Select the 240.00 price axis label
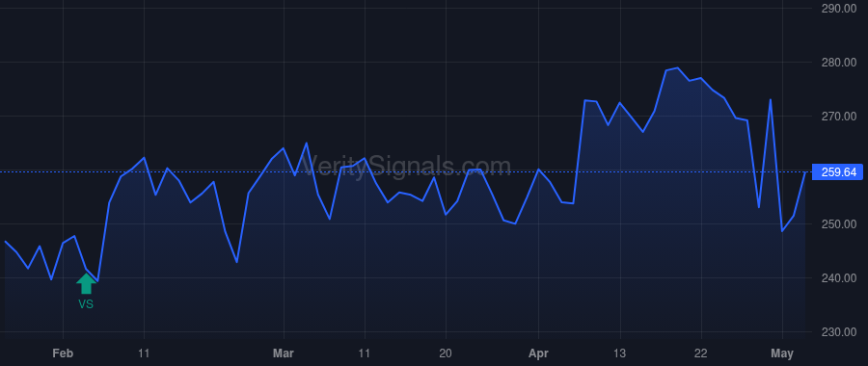The height and width of the screenshot is (366, 868). (x=839, y=277)
